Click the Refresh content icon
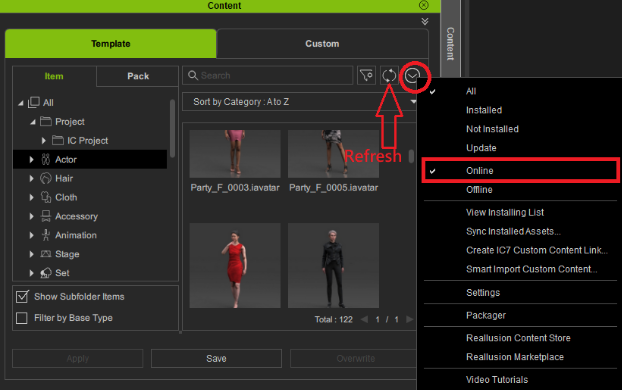The width and height of the screenshot is (622, 390). 389,75
